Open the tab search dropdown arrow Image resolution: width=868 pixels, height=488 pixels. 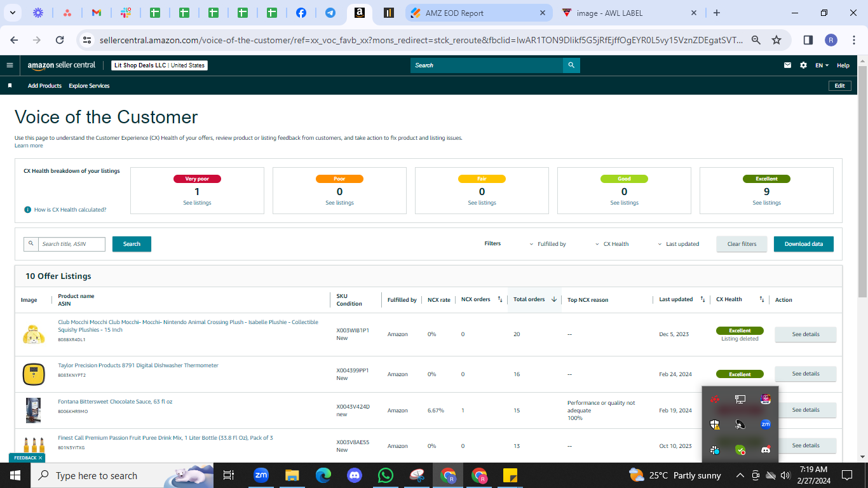pyautogui.click(x=13, y=13)
